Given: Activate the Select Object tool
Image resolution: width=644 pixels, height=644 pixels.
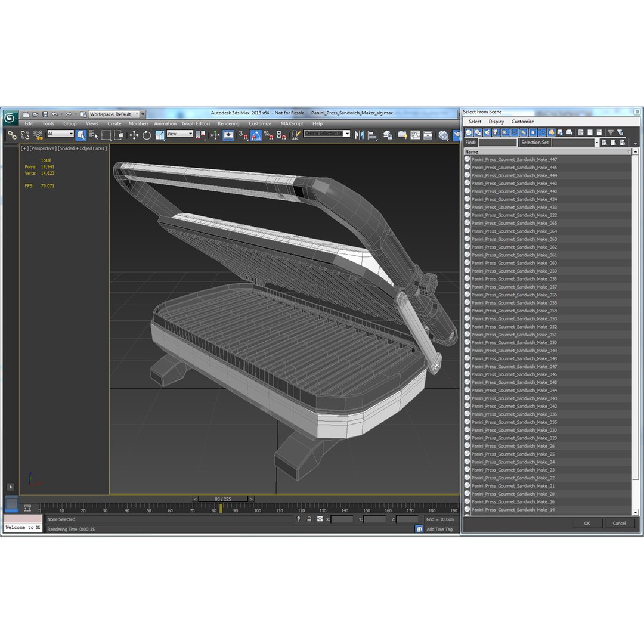Looking at the screenshot, I should tap(81, 135).
